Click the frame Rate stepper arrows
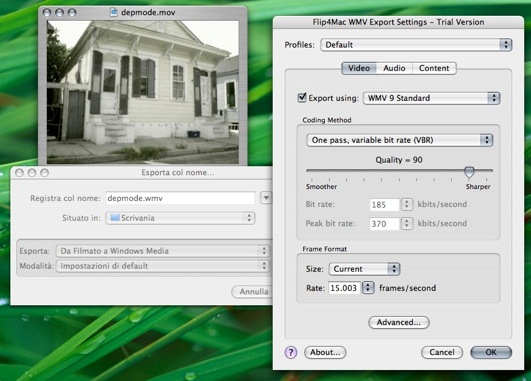Screen dimensions: 531x381 [x=368, y=288]
